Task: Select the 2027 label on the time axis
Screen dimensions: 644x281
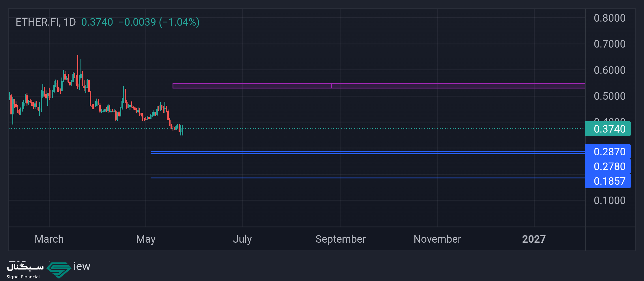Action: [x=534, y=239]
